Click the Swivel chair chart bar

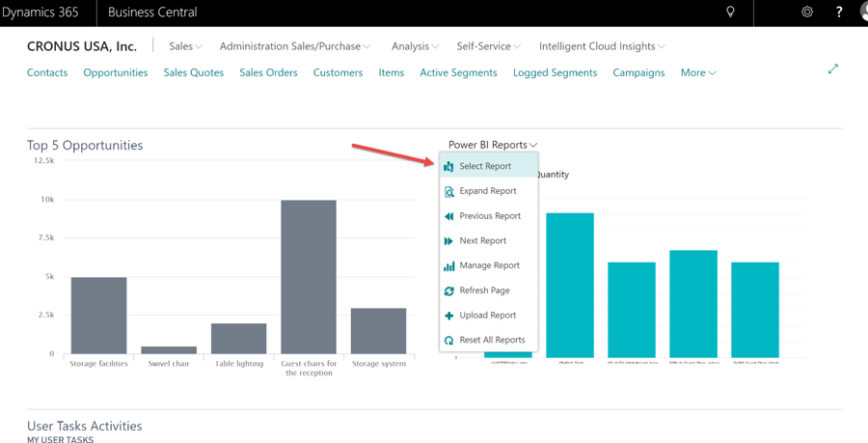(169, 350)
